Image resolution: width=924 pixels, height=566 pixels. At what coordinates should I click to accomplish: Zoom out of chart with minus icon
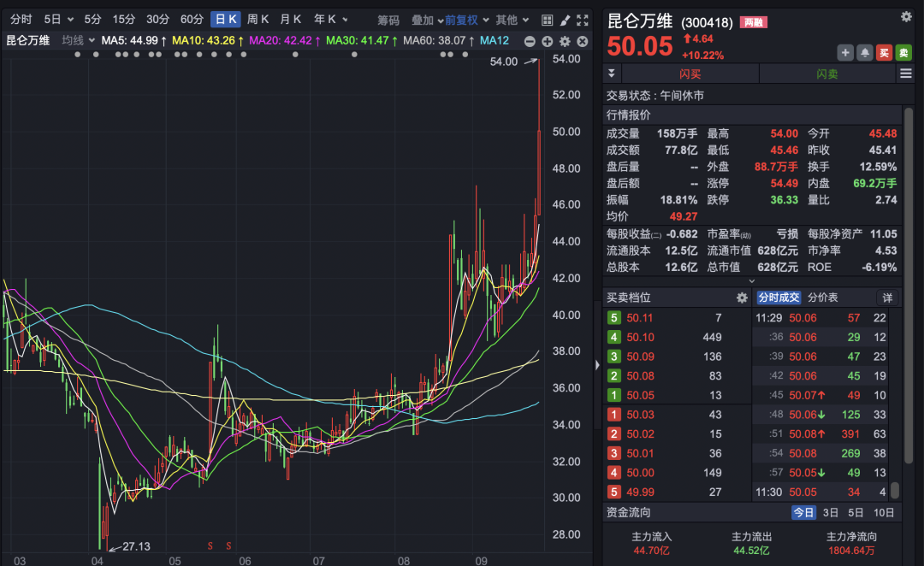[530, 41]
